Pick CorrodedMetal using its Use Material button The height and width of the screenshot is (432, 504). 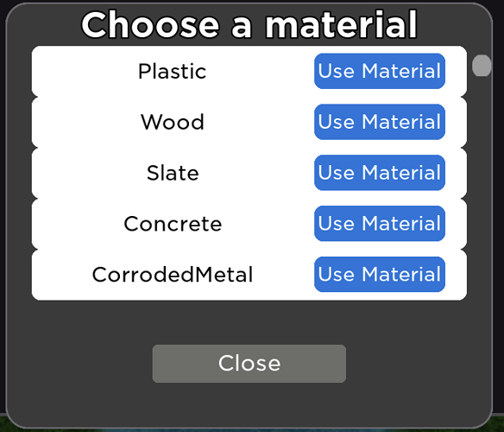point(380,275)
